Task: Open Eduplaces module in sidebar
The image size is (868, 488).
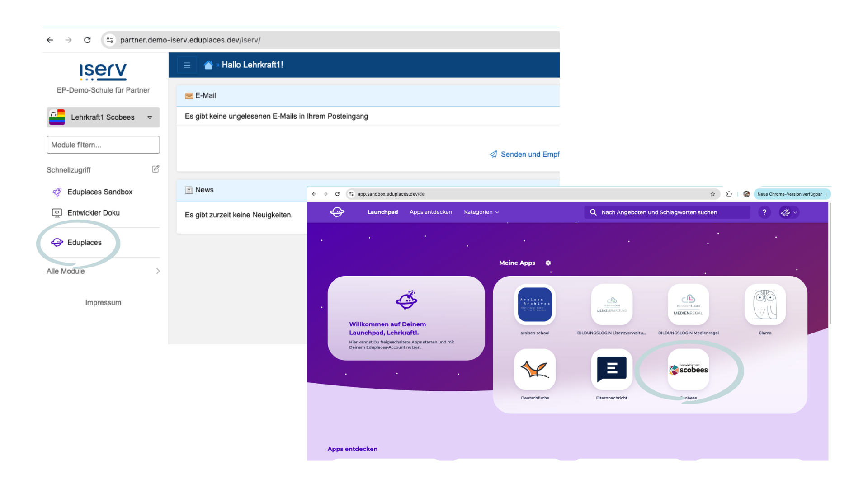Action: coord(84,243)
